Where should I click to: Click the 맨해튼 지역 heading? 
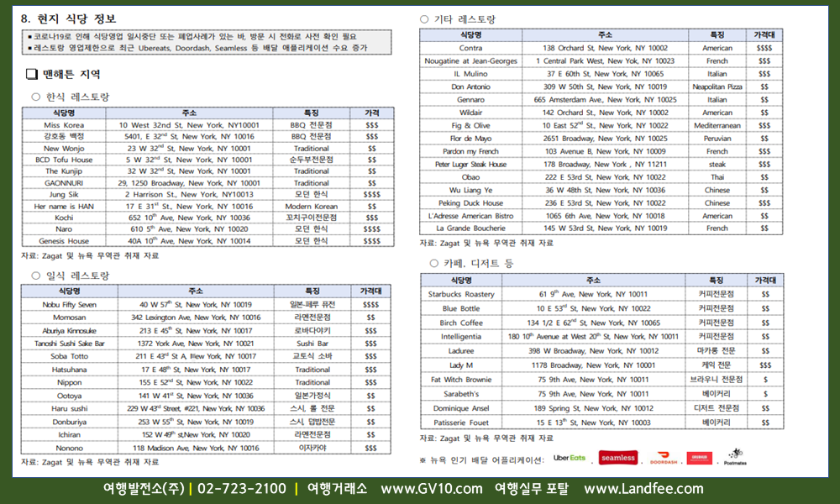pos(71,74)
